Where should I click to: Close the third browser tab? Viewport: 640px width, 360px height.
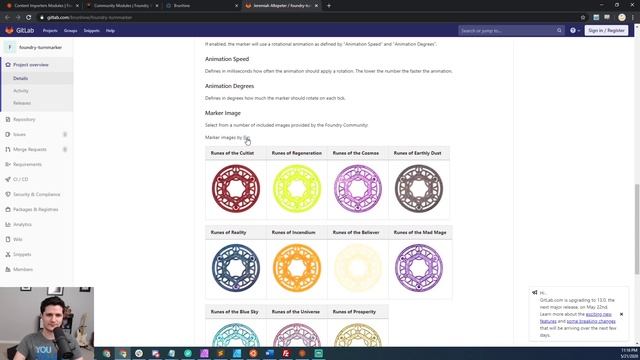coord(236,6)
